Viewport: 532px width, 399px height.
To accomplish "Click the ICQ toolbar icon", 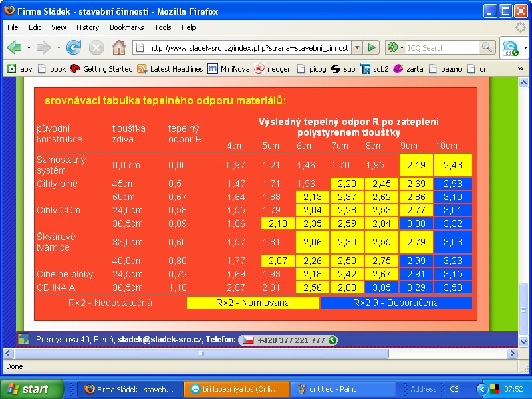I will pyautogui.click(x=511, y=48).
